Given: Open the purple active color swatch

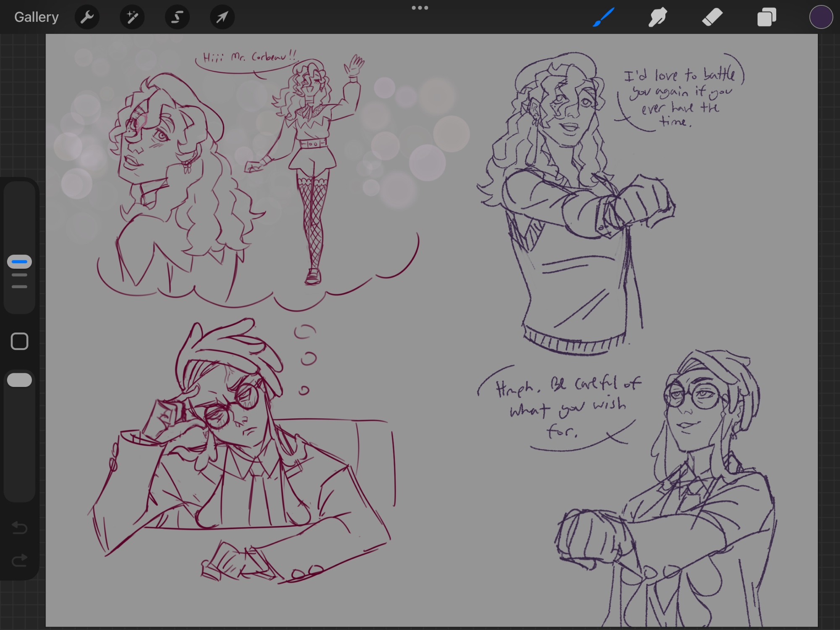Looking at the screenshot, I should pos(821,17).
